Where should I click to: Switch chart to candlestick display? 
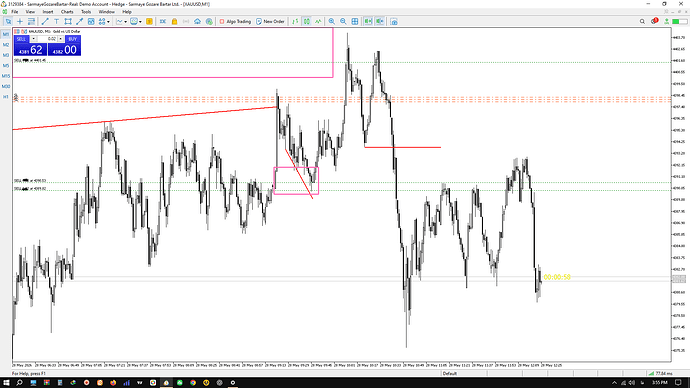pyautogui.click(x=307, y=21)
